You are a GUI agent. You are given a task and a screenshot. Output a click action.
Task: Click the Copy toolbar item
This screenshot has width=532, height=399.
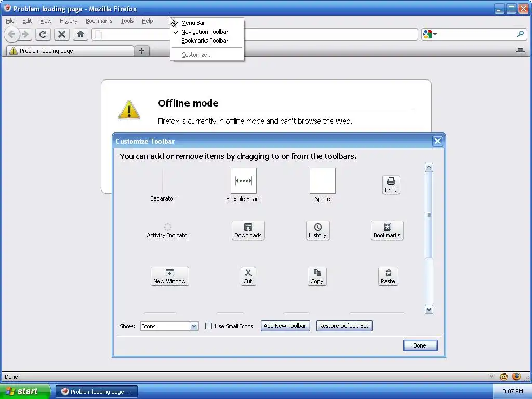point(317,276)
